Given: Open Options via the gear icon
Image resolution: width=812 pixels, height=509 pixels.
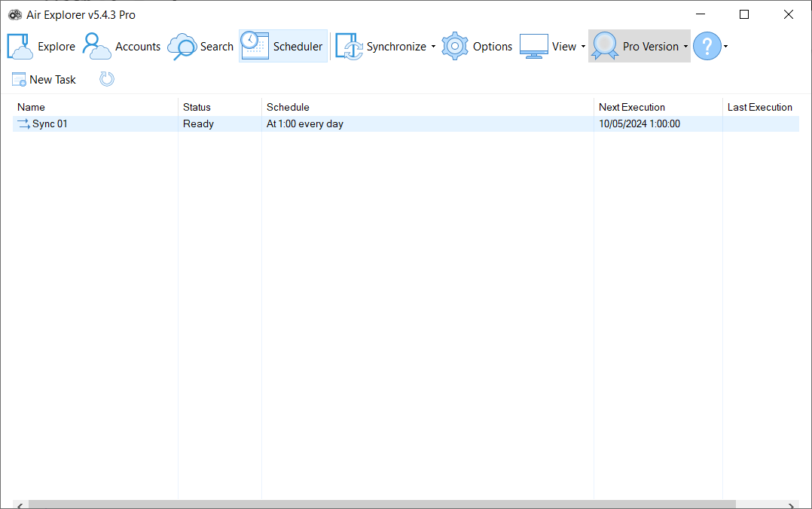Looking at the screenshot, I should pyautogui.click(x=455, y=46).
